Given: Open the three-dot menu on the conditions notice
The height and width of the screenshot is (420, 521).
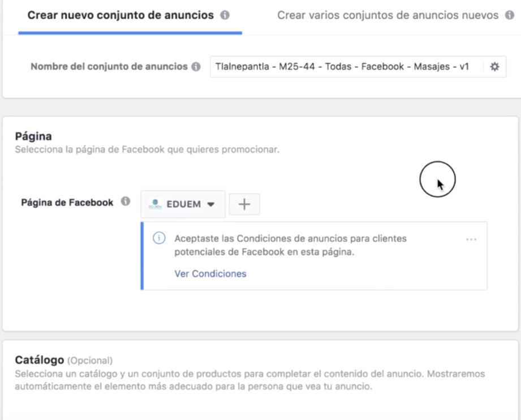Looking at the screenshot, I should tap(471, 239).
